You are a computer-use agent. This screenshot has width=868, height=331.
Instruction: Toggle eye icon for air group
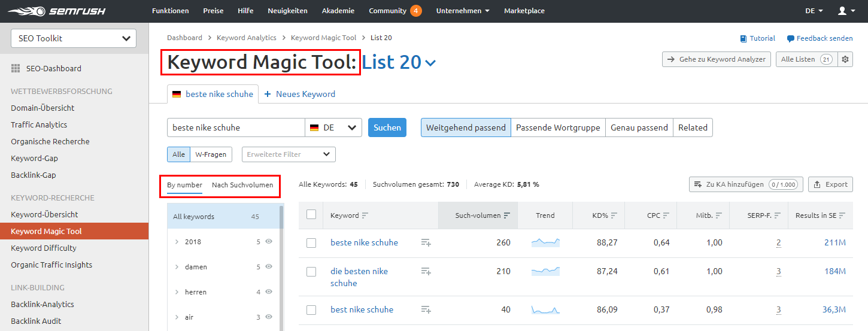click(x=269, y=317)
